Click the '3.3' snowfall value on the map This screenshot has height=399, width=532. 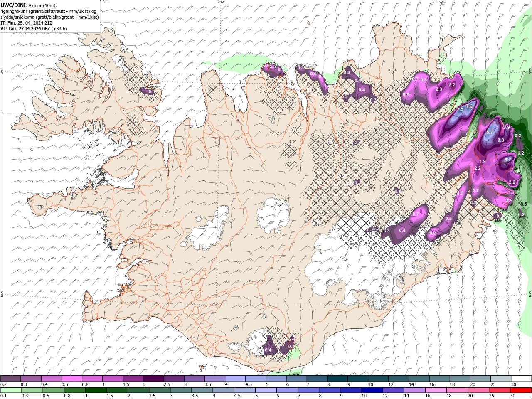[500, 140]
